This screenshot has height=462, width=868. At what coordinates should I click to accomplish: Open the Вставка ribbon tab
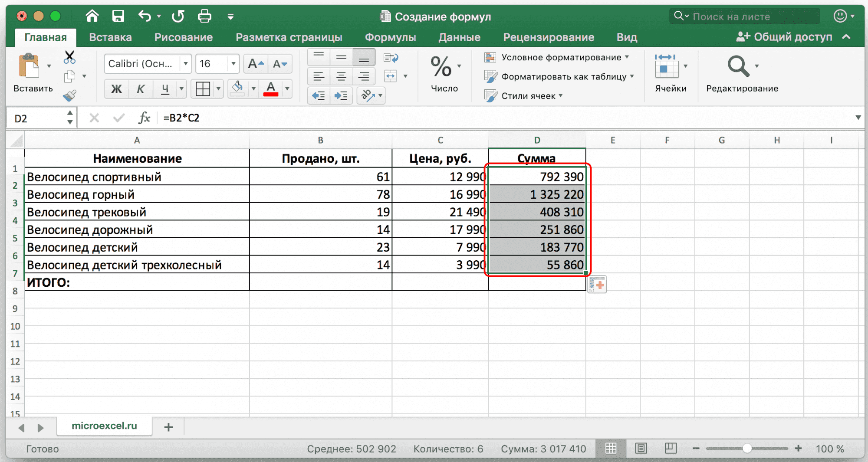click(110, 37)
